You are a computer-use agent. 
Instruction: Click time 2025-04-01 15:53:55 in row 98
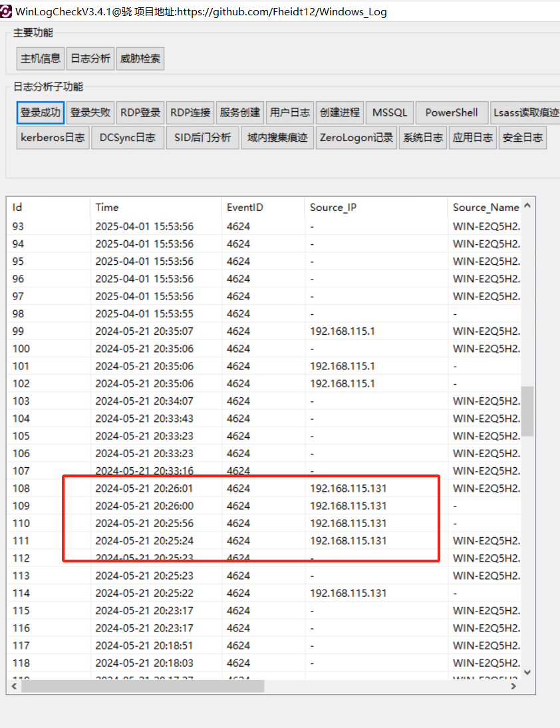[144, 314]
